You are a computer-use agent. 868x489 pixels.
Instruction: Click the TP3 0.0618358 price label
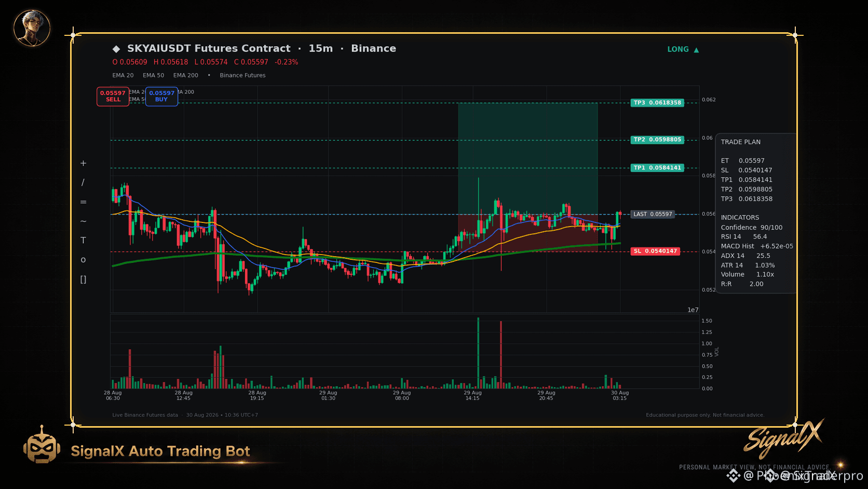click(657, 103)
